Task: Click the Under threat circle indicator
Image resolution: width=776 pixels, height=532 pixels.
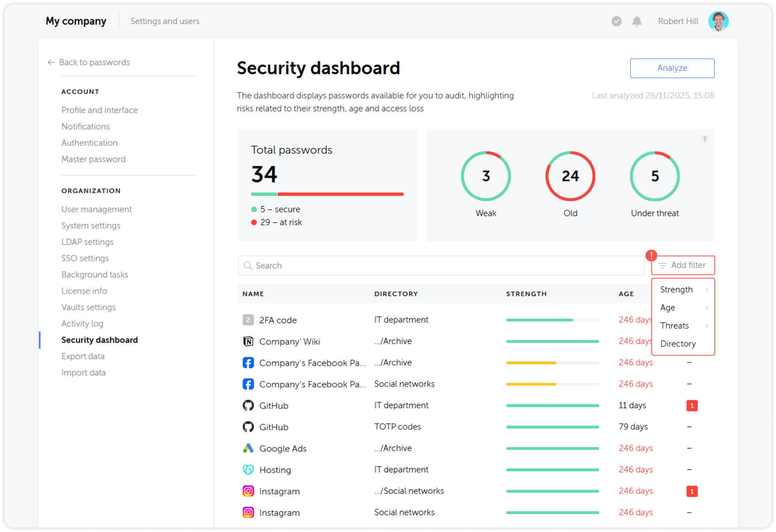Action: tap(654, 176)
